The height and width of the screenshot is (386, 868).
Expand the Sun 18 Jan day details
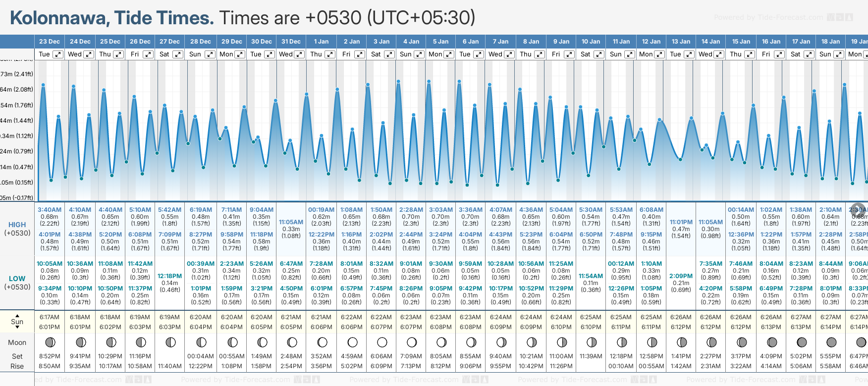click(x=839, y=54)
